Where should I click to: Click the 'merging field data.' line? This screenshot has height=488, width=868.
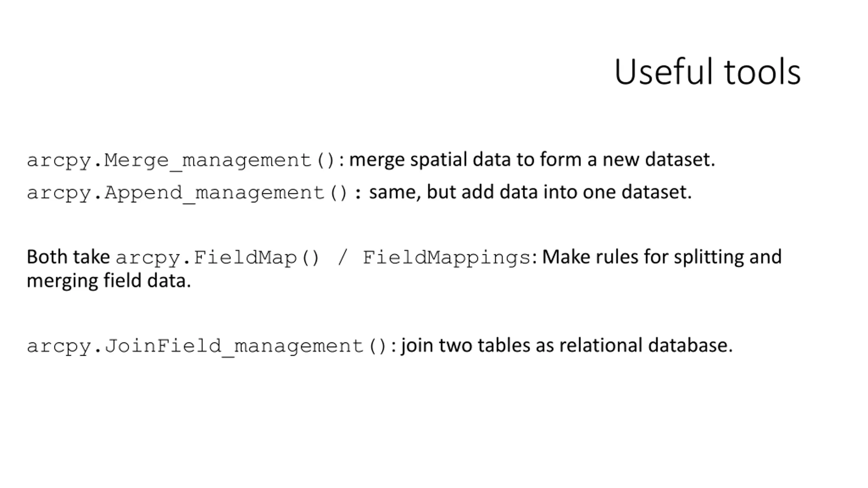(109, 281)
